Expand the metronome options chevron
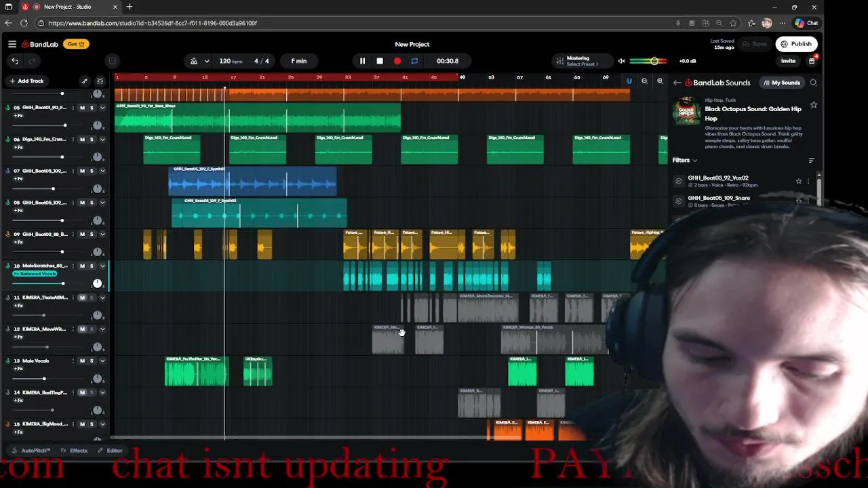 click(206, 61)
